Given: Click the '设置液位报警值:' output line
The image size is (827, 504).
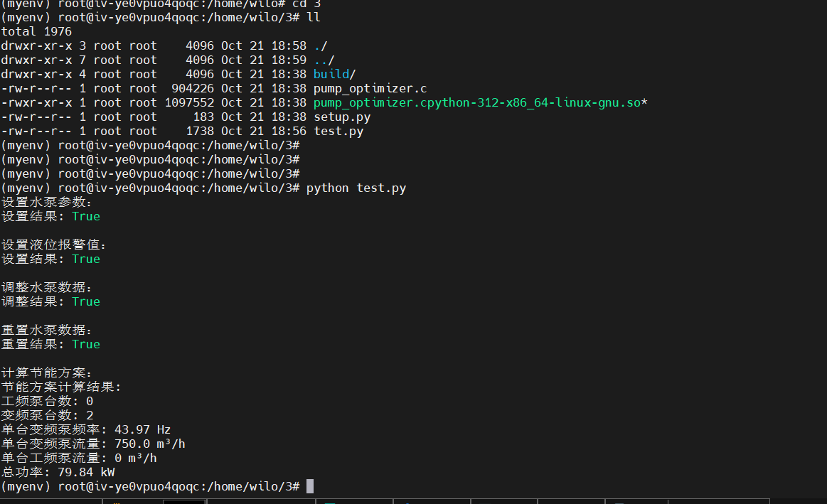Looking at the screenshot, I should pos(54,245).
